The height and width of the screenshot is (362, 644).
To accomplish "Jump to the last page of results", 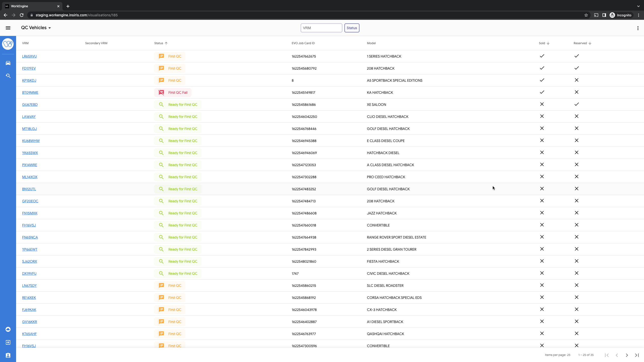I will click(x=637, y=355).
